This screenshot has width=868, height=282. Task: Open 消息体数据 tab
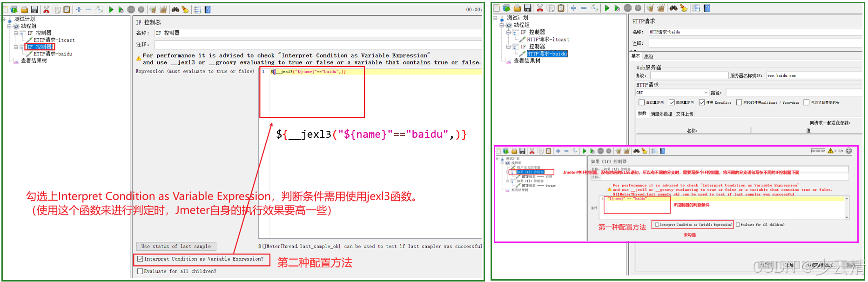tap(661, 114)
